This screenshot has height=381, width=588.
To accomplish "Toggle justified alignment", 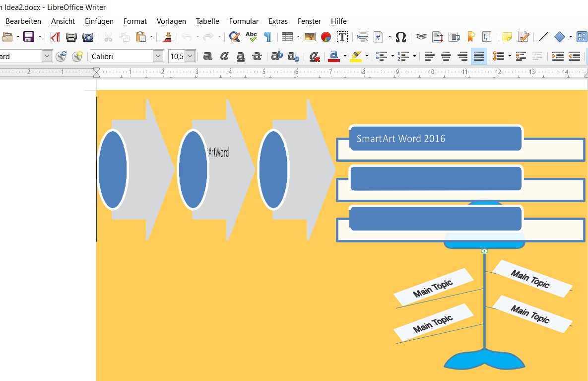I will pos(479,56).
